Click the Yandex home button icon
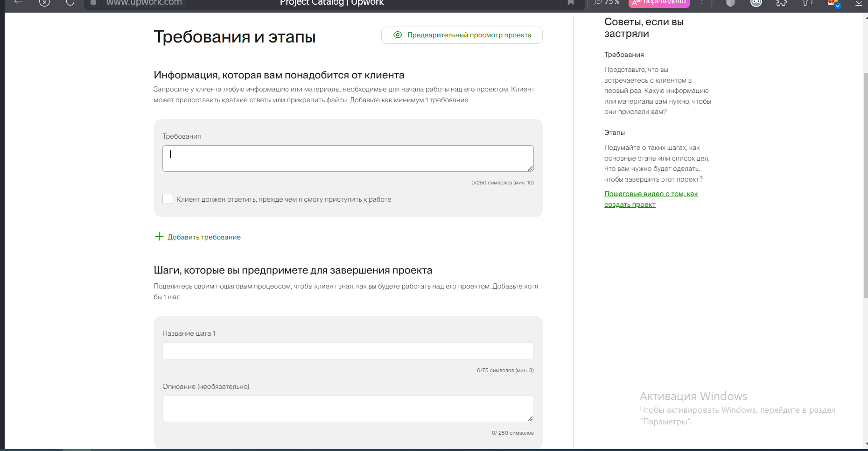This screenshot has height=451, width=868. coord(44,2)
